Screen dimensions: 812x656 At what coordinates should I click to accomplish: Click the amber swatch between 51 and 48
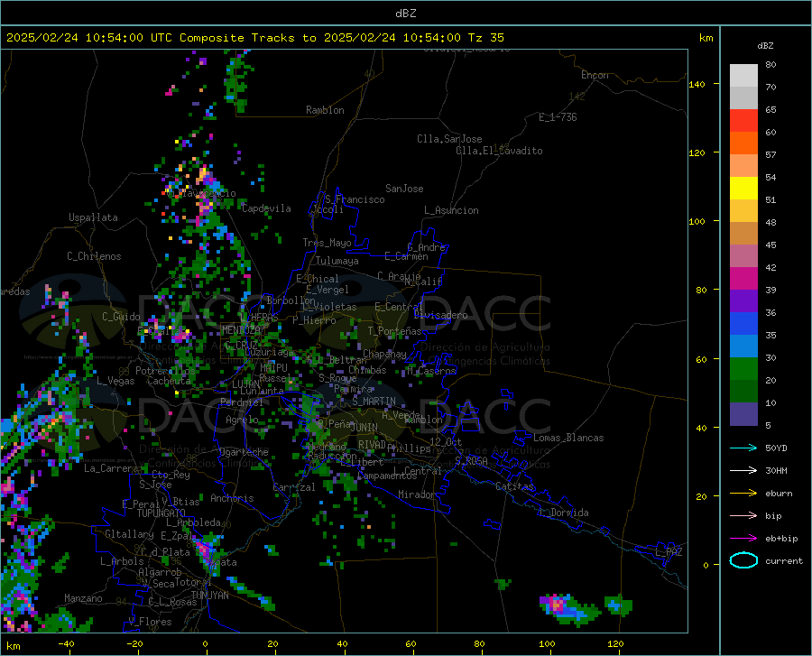[x=743, y=211]
